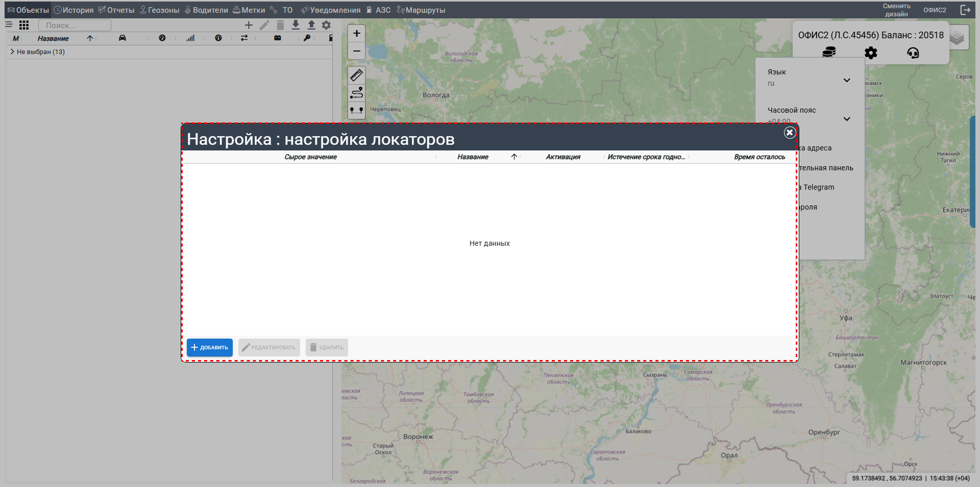Expand the Язык language dropdown
The width and height of the screenshot is (980, 487).
click(x=846, y=80)
